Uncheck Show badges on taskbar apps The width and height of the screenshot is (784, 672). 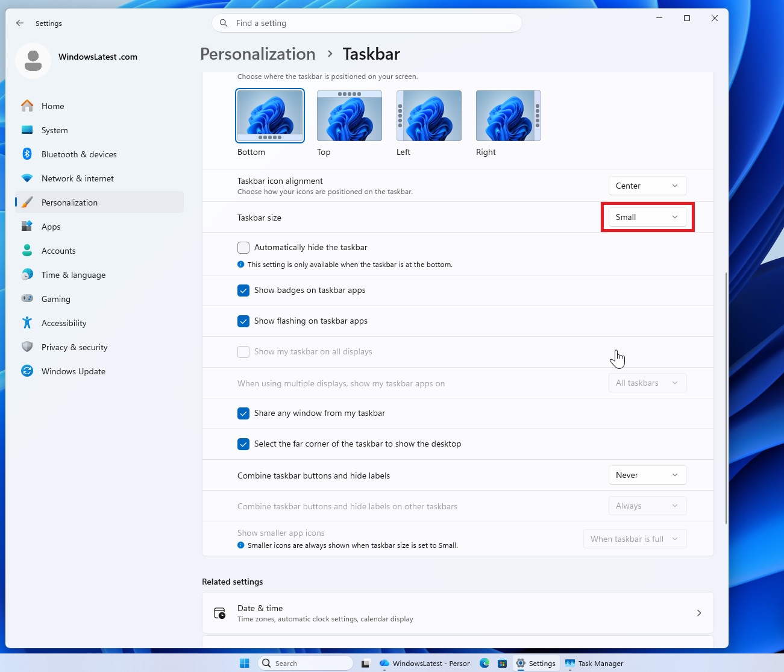(243, 290)
